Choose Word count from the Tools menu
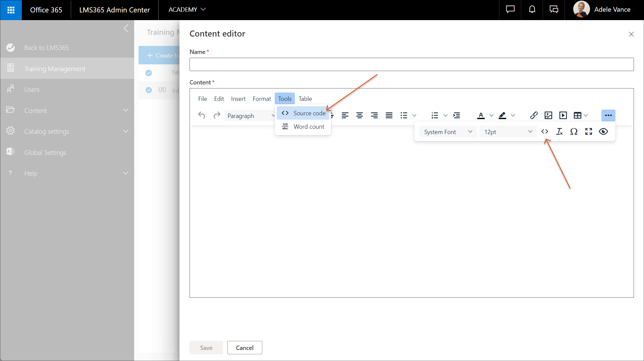 point(303,127)
